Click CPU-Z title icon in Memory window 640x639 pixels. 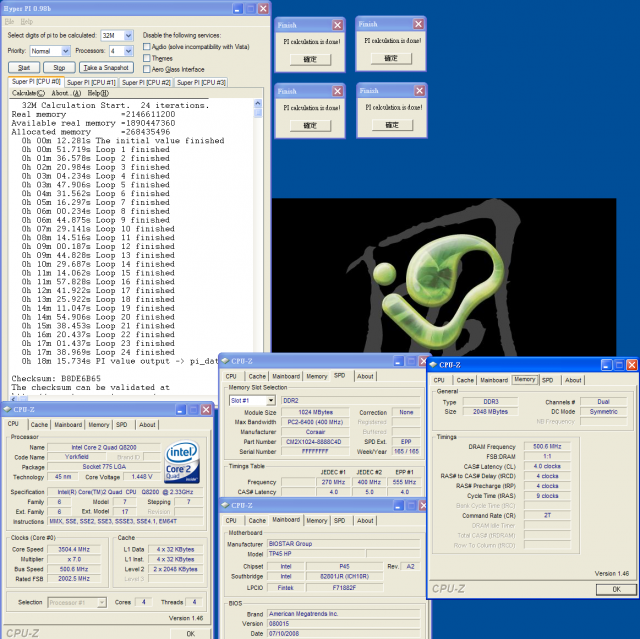point(433,365)
